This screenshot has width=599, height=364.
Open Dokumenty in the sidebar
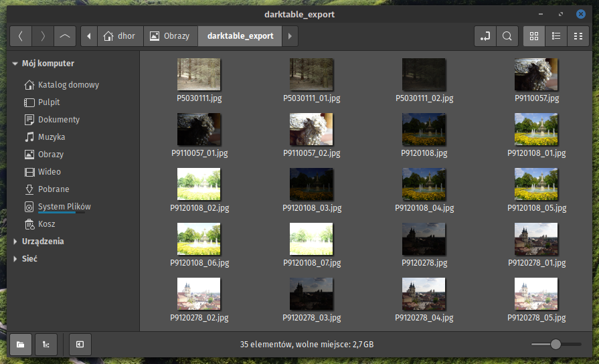pos(52,120)
